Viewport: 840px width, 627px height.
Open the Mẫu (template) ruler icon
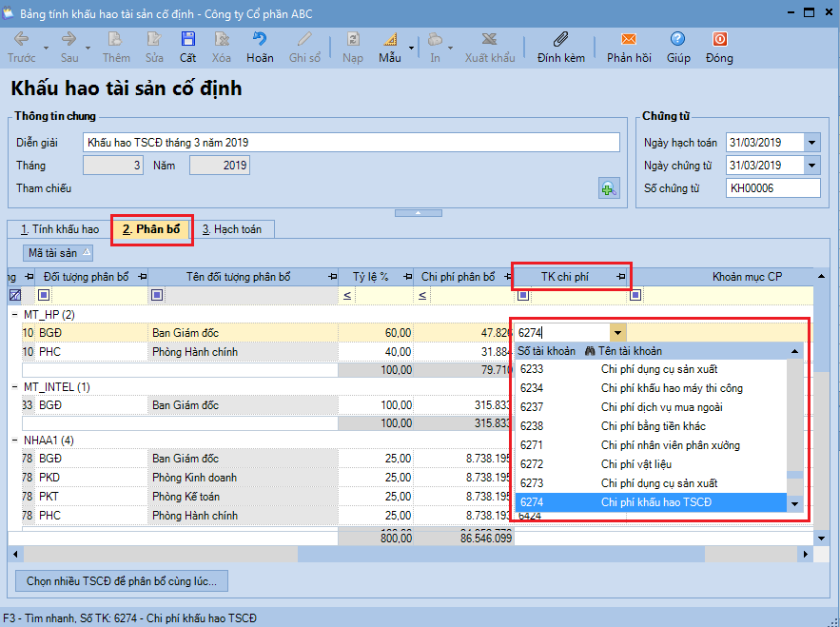point(390,39)
